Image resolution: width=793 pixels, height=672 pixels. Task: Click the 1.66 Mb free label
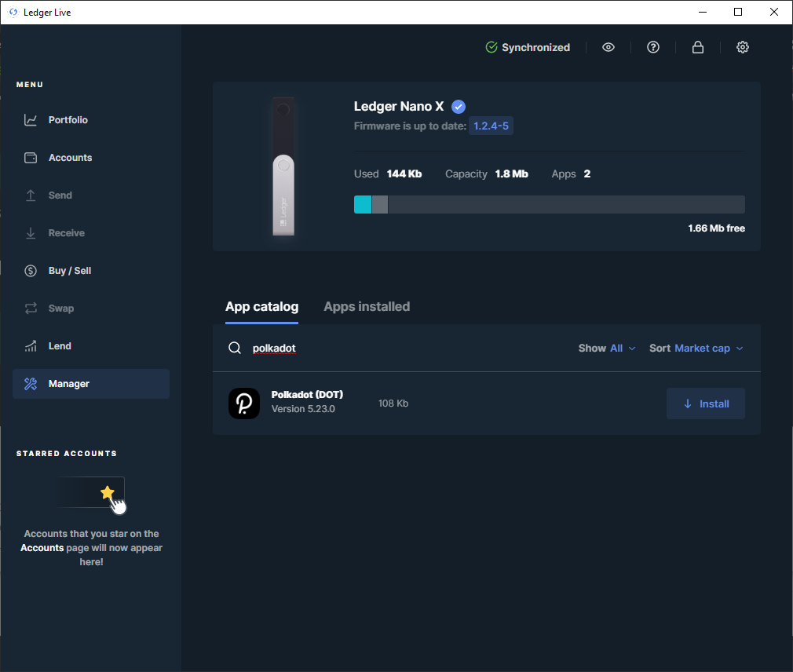click(x=716, y=228)
